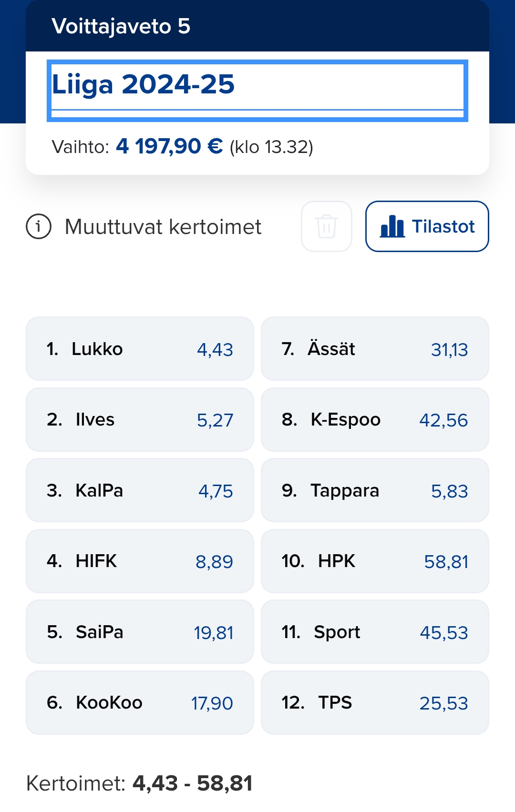Screen dimensions: 515x812
Task: Click the trash can delete icon
Action: [x=327, y=226]
